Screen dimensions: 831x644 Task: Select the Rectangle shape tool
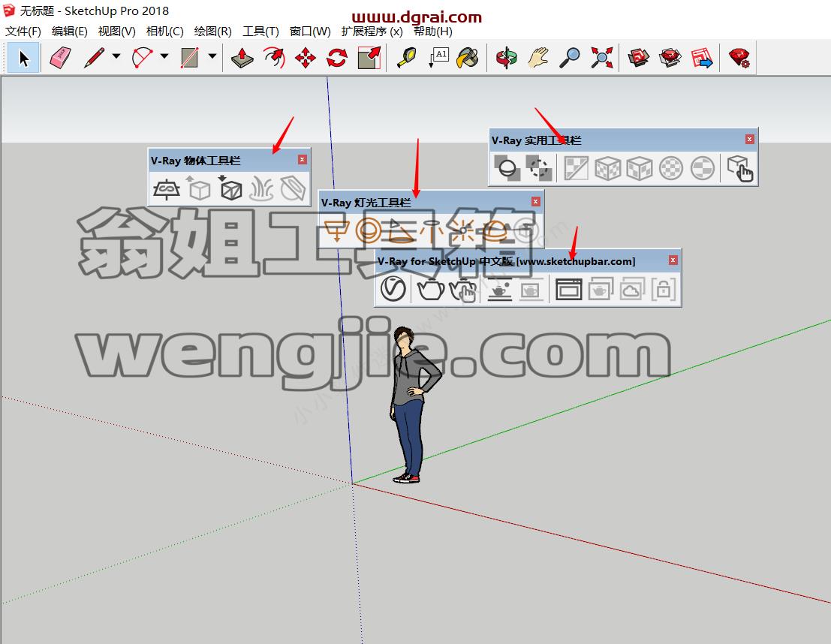[190, 58]
